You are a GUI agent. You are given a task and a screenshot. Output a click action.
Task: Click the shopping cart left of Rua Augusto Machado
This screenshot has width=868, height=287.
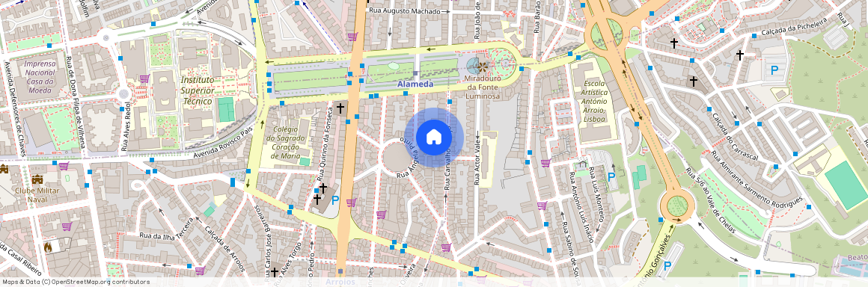352,37
